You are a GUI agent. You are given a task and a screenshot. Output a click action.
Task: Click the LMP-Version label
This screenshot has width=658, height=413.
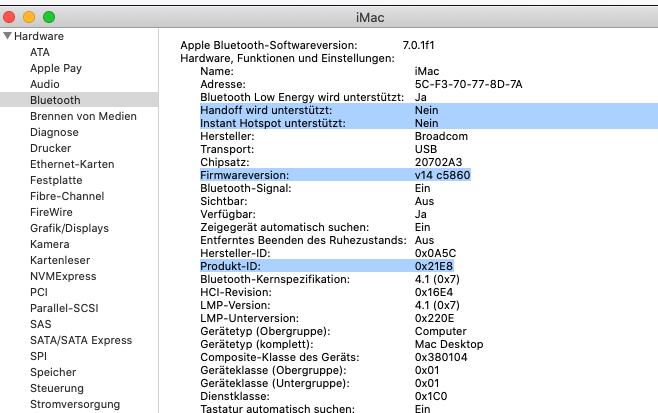pyautogui.click(x=235, y=305)
